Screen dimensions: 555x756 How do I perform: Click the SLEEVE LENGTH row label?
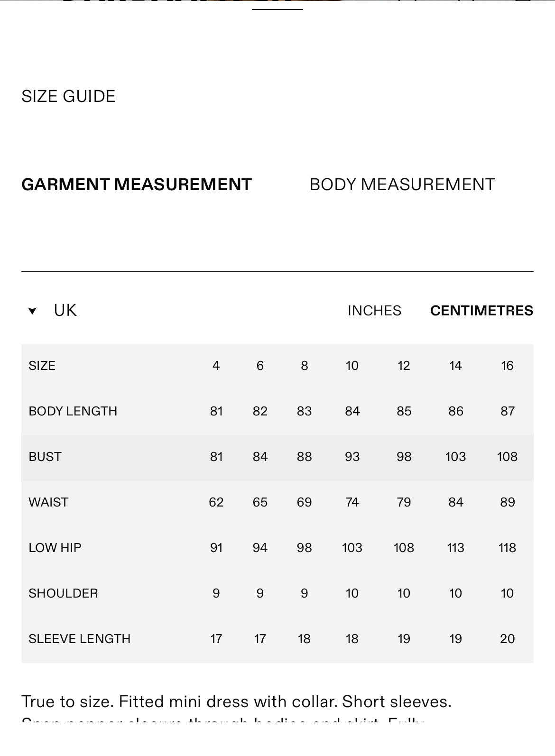(x=80, y=639)
